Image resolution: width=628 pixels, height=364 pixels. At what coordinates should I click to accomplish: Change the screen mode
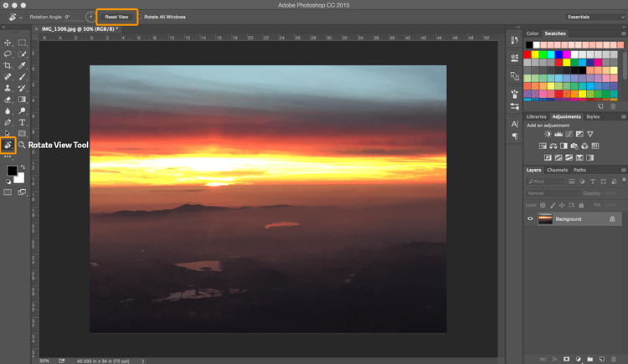point(22,192)
